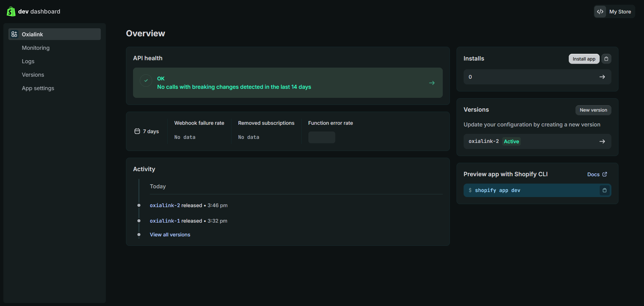This screenshot has width=644, height=306.
Task: Open the Monitoring section in sidebar
Action: [x=36, y=48]
